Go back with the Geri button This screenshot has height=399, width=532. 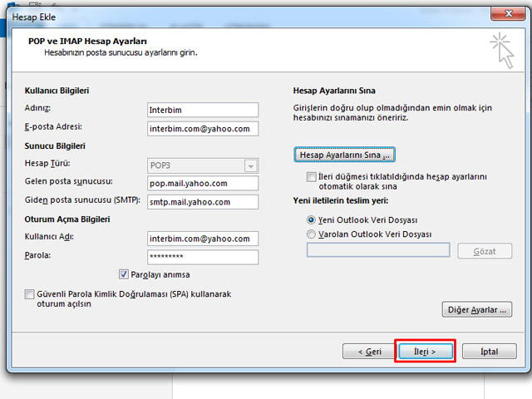pos(369,352)
